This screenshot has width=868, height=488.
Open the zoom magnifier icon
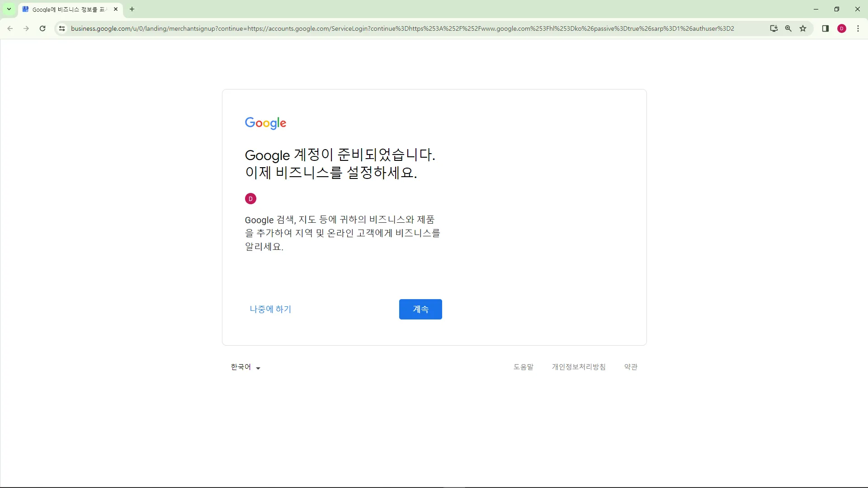788,28
